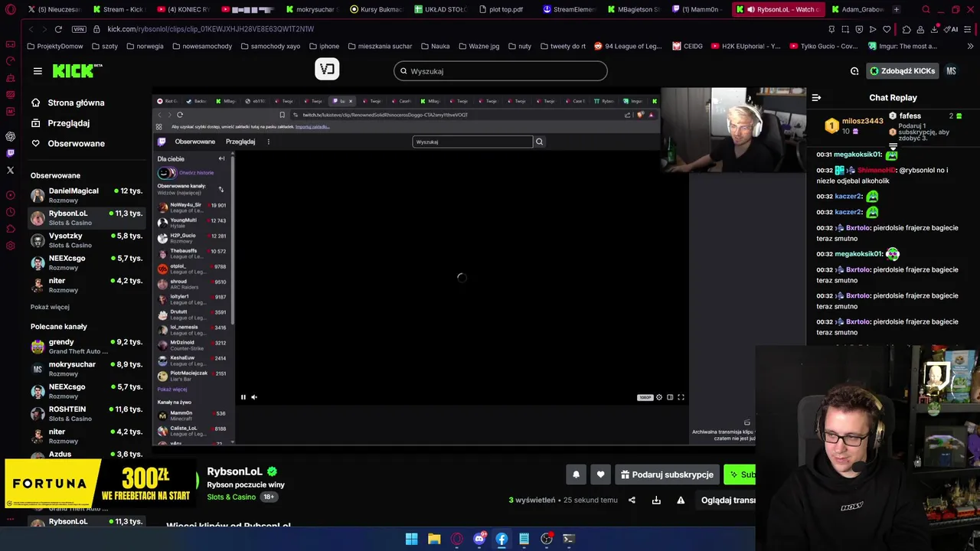Open Nauka bookmark folder
Image resolution: width=980 pixels, height=551 pixels.
coord(434,46)
